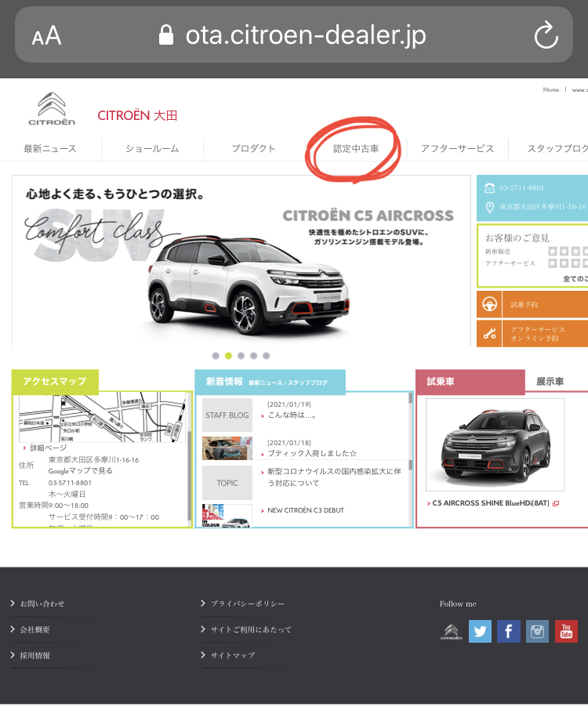The width and height of the screenshot is (588, 707).
Task: Open the post ブティック入荷しました☆
Action: pyautogui.click(x=312, y=453)
